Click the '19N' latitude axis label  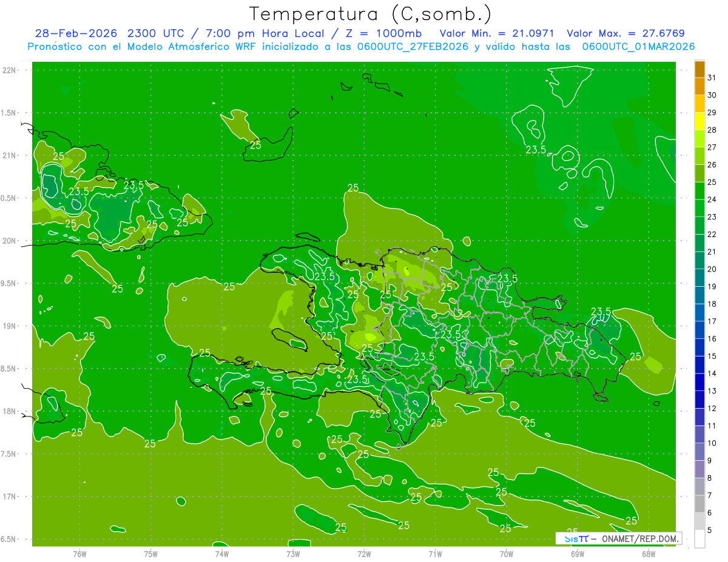(x=9, y=326)
